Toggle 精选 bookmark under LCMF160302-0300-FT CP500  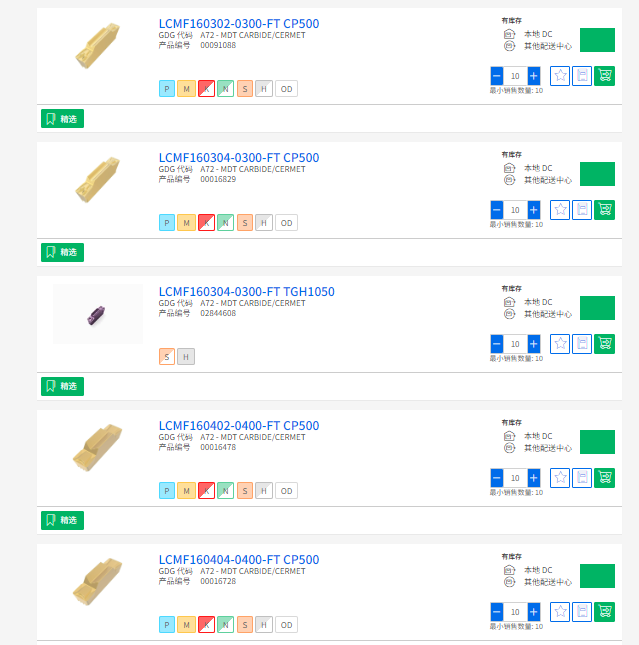62,119
